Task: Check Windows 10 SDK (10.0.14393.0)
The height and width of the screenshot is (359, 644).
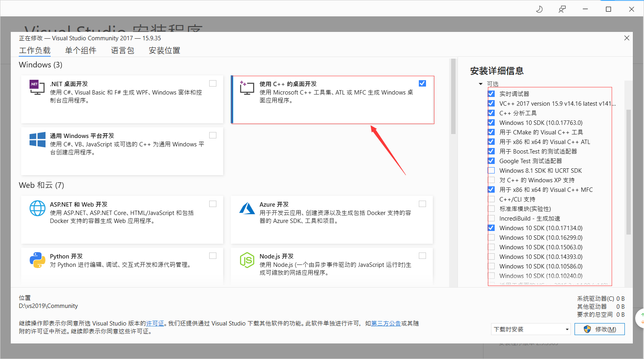Action: point(491,256)
